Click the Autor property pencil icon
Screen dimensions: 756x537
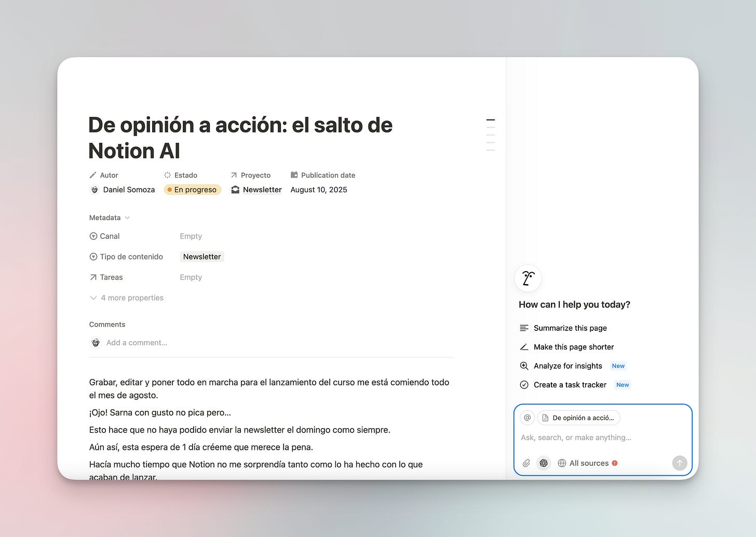(93, 175)
